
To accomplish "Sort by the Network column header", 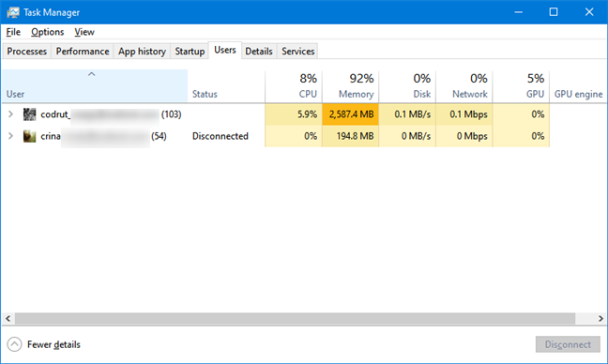I will tap(464, 86).
